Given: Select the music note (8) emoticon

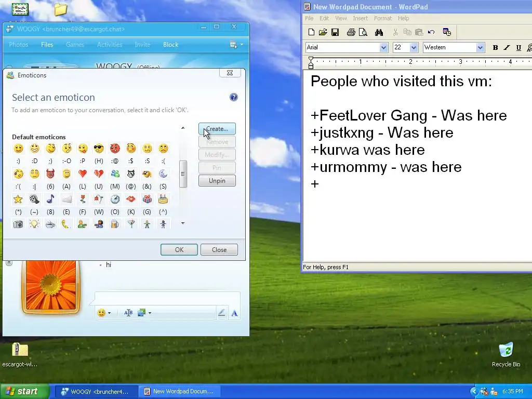Looking at the screenshot, I should click(x=50, y=199).
